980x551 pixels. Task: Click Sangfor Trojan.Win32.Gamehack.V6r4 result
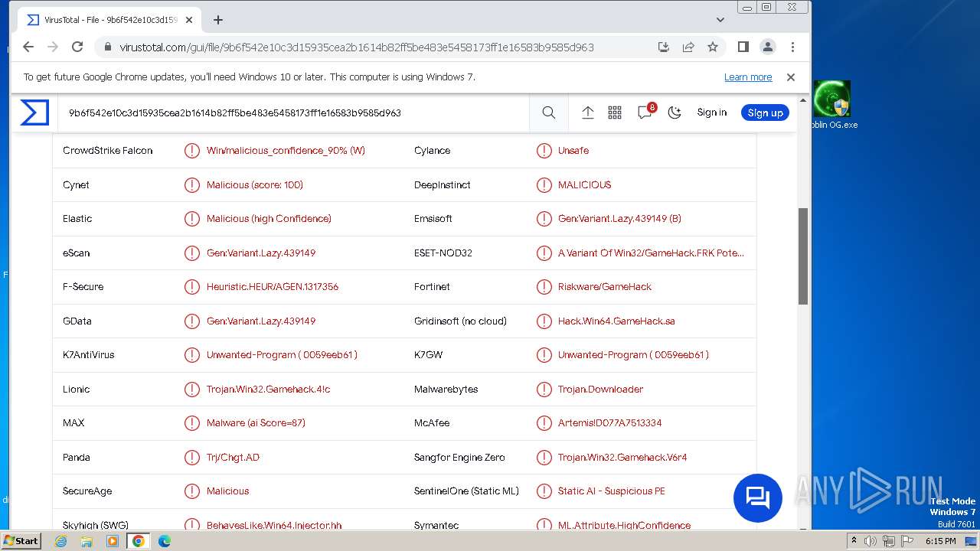click(x=622, y=457)
